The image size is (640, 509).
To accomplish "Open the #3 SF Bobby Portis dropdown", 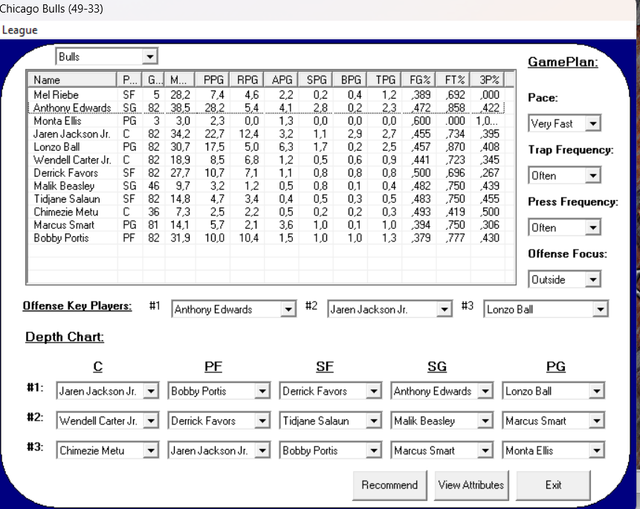I will coord(330,451).
